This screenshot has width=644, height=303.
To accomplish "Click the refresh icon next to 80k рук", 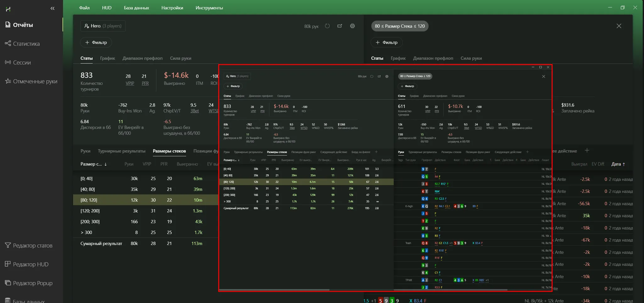I will [x=327, y=26].
